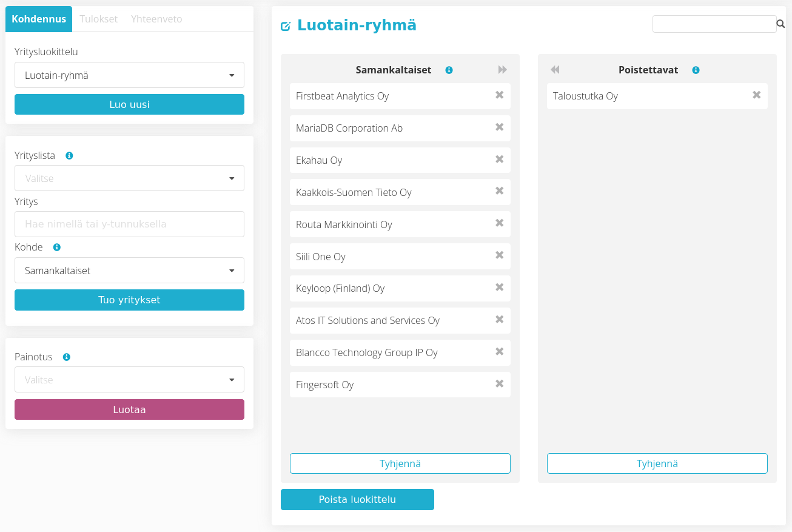
Task: Switch to the Kohdennus tab
Action: click(39, 19)
